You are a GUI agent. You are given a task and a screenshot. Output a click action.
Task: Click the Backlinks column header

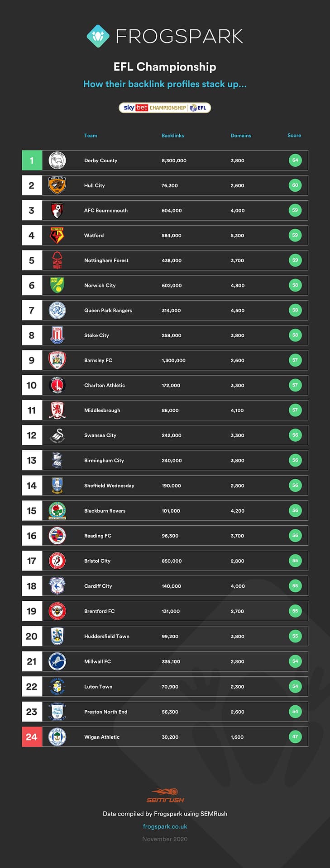[x=173, y=136]
